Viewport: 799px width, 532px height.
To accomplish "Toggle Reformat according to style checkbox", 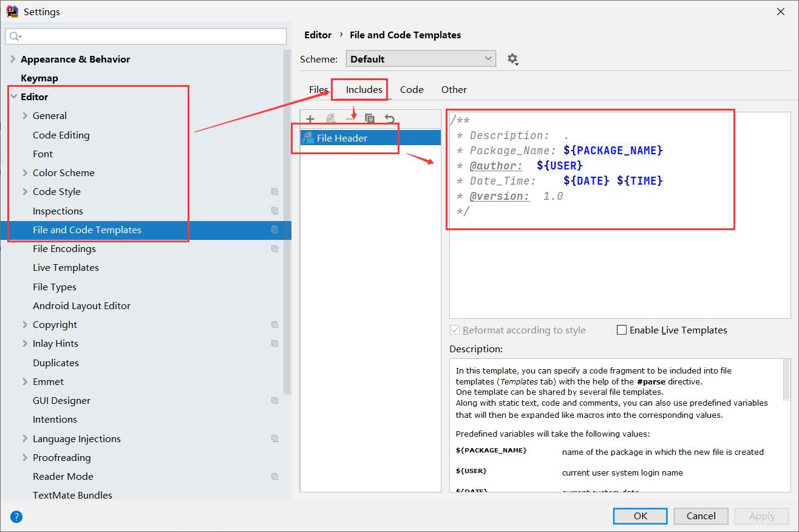I will [x=454, y=330].
